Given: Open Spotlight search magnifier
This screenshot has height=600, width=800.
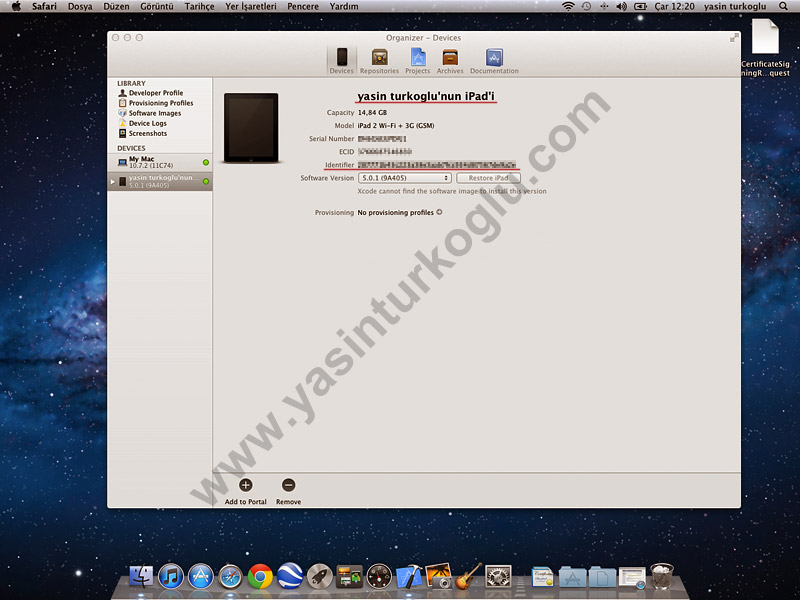Looking at the screenshot, I should [x=783, y=6].
